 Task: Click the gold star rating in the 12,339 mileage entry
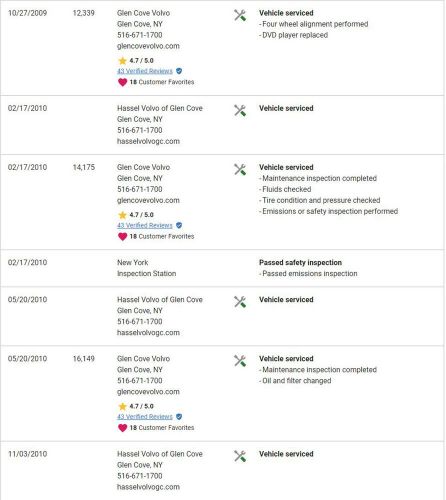pos(122,61)
